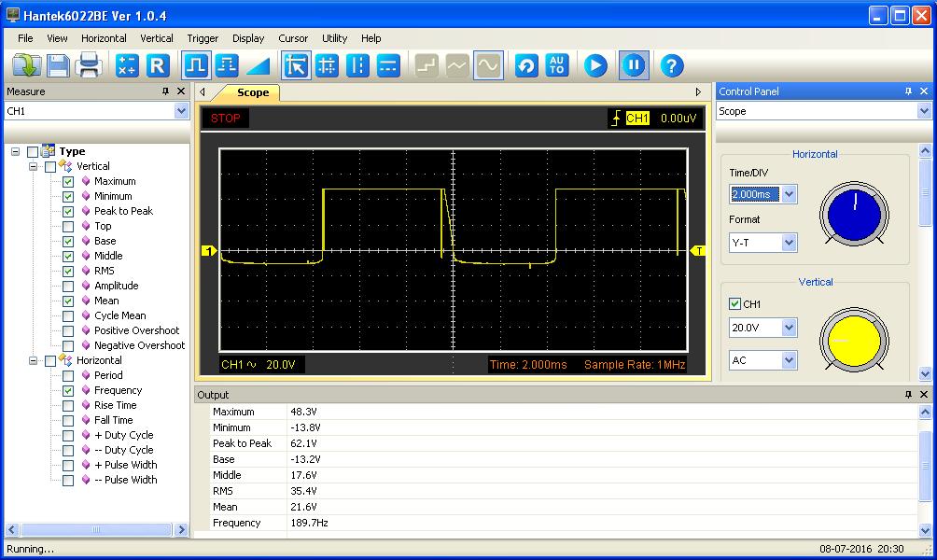This screenshot has height=560, width=937.
Task: Click the printer icon in toolbar
Action: click(89, 65)
